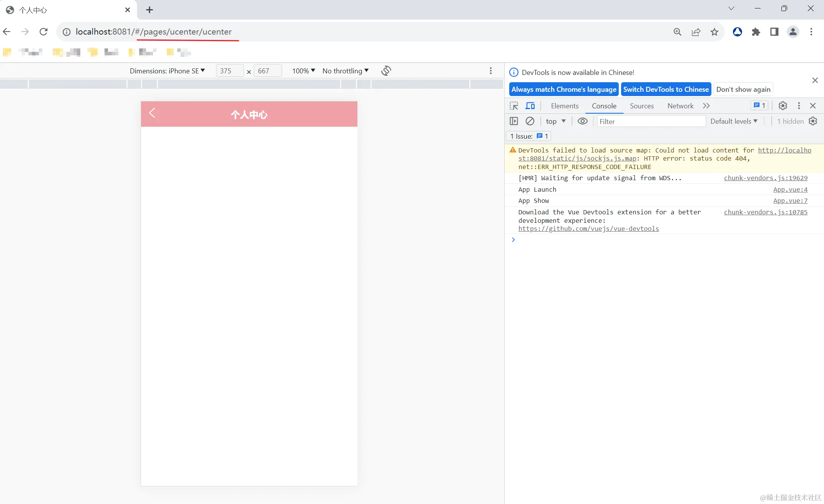
Task: Show the console sidebar panel icon
Action: [514, 121]
